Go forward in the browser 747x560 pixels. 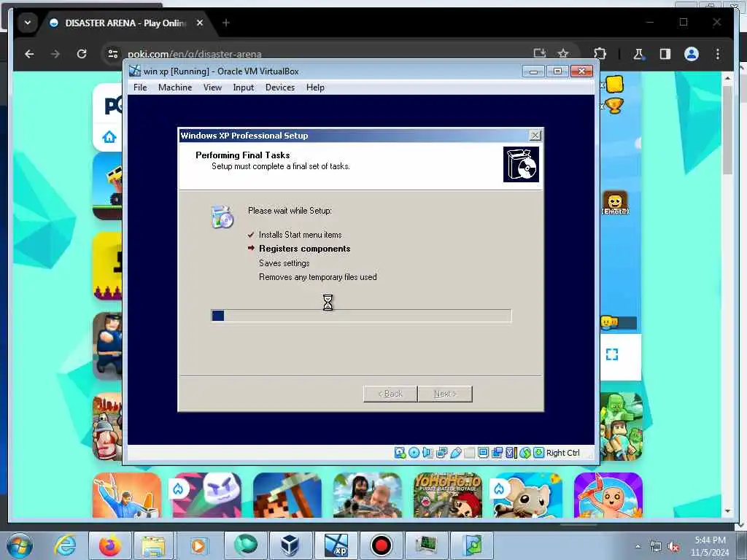pyautogui.click(x=55, y=54)
